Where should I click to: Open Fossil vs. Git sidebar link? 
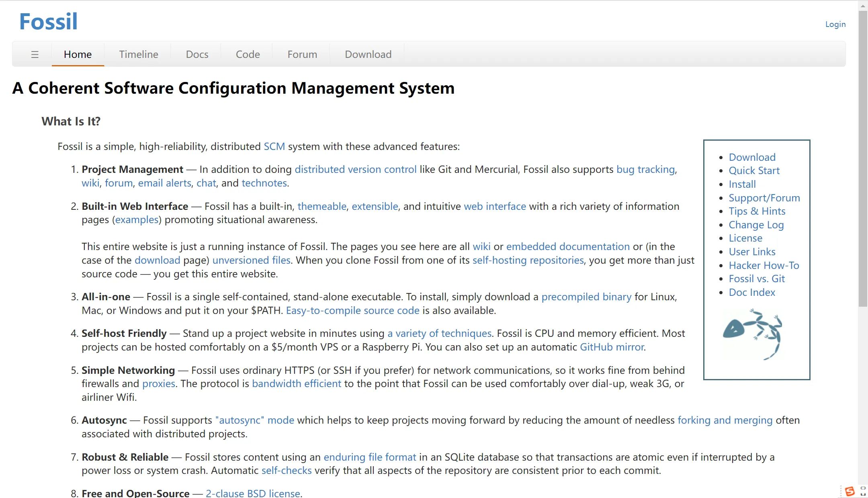757,279
